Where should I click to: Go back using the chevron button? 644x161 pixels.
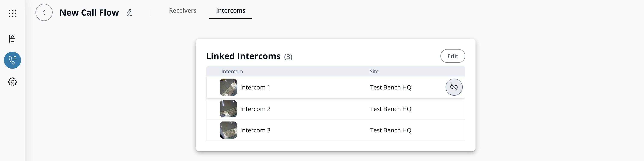click(44, 12)
